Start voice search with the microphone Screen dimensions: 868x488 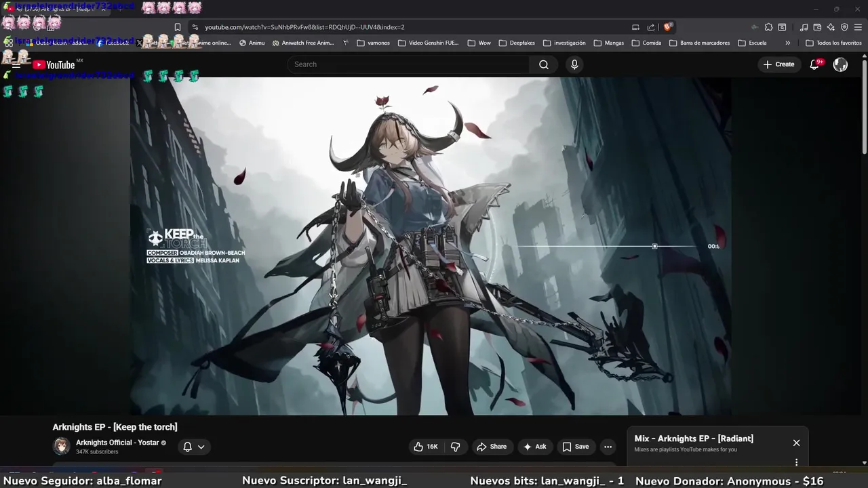click(x=574, y=64)
